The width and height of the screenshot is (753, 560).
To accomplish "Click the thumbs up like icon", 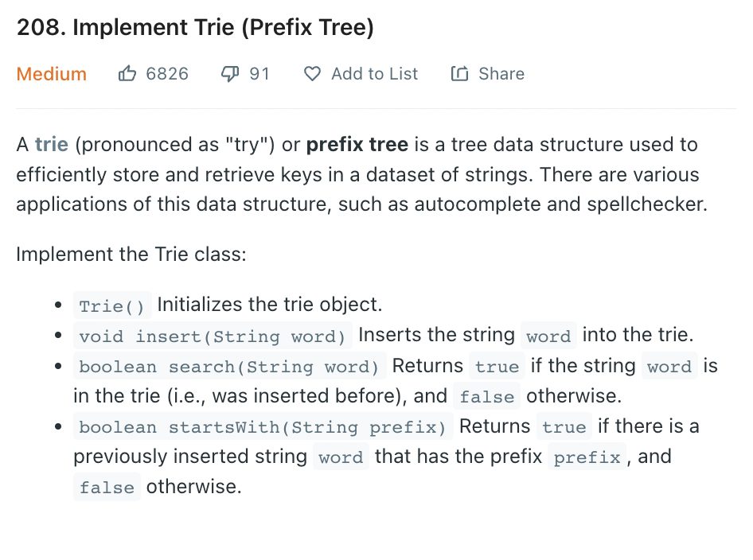I will (127, 73).
